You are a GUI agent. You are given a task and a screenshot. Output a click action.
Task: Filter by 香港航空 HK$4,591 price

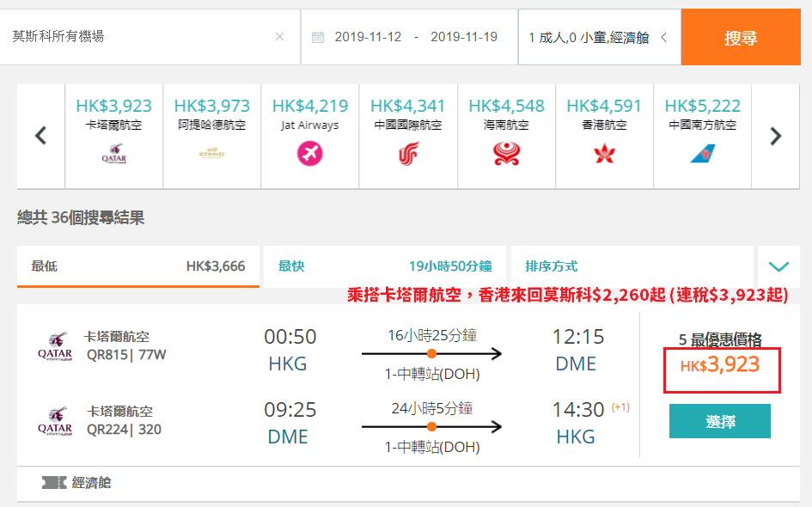click(x=604, y=106)
